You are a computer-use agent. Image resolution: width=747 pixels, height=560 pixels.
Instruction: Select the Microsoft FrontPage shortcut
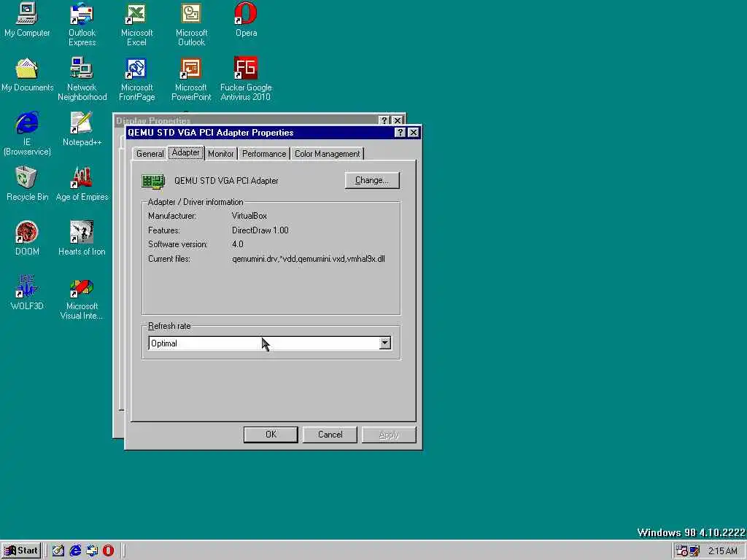coord(136,79)
